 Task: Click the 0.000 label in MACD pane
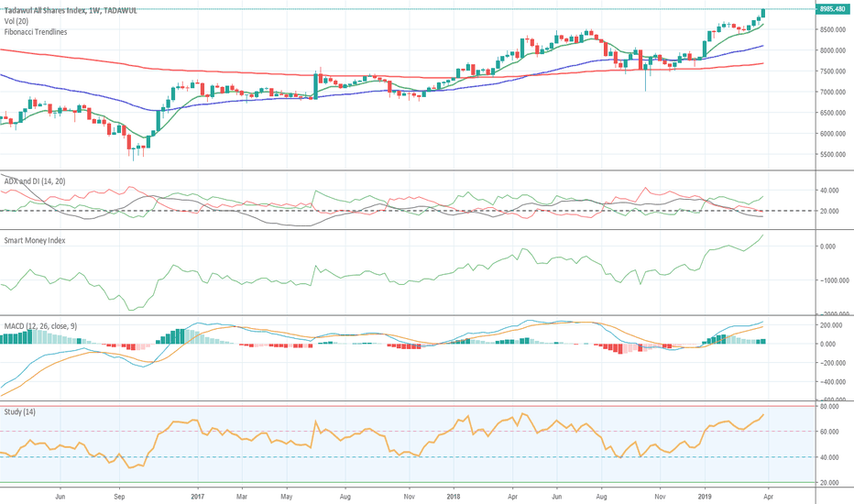827,345
